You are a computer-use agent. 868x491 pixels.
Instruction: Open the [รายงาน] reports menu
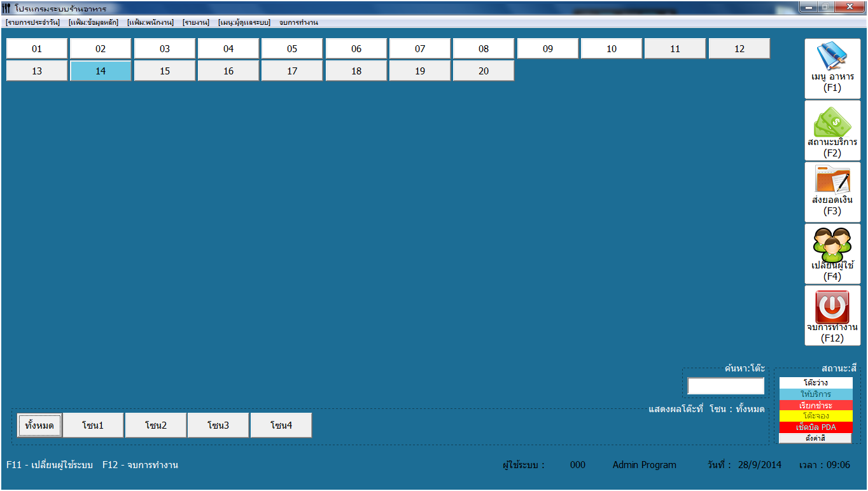click(x=196, y=22)
